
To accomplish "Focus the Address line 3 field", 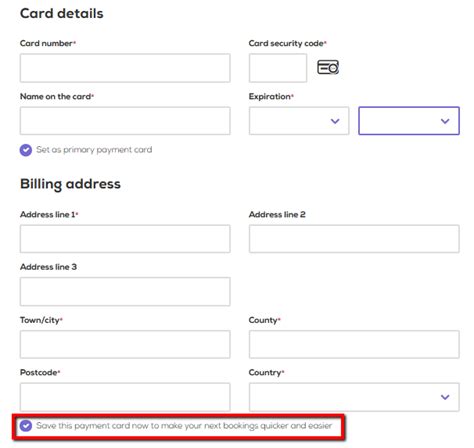I will click(125, 291).
